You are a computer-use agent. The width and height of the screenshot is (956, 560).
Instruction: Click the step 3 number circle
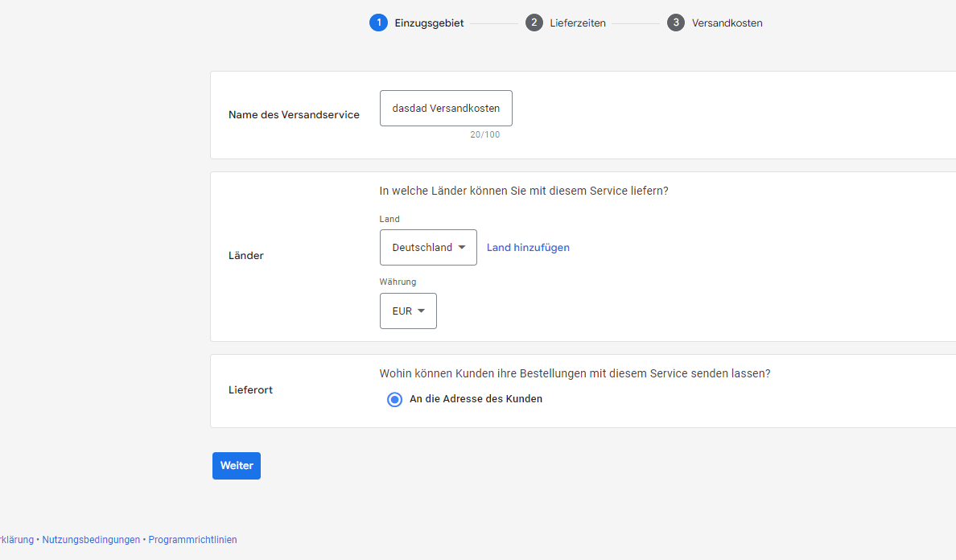676,23
